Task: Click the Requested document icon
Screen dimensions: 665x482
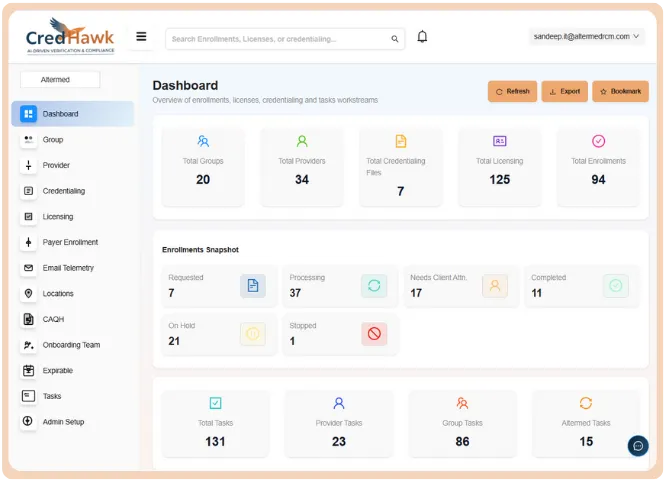Action: pos(253,286)
